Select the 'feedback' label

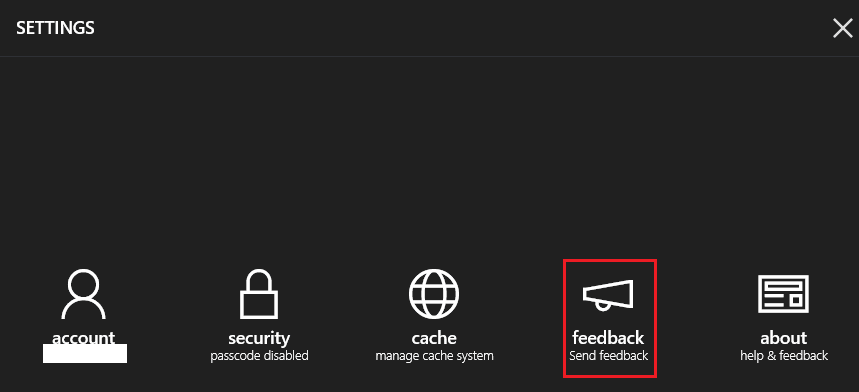pos(608,337)
